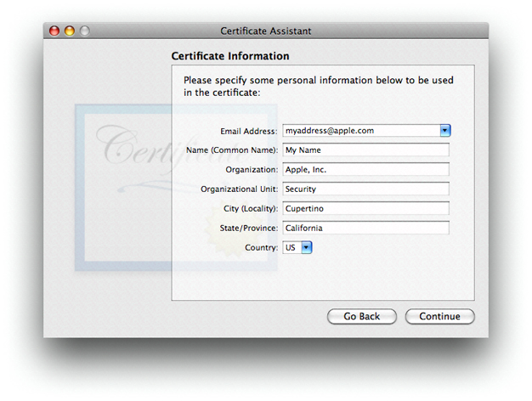Click the Country: label
The height and width of the screenshot is (401, 532).
[261, 248]
